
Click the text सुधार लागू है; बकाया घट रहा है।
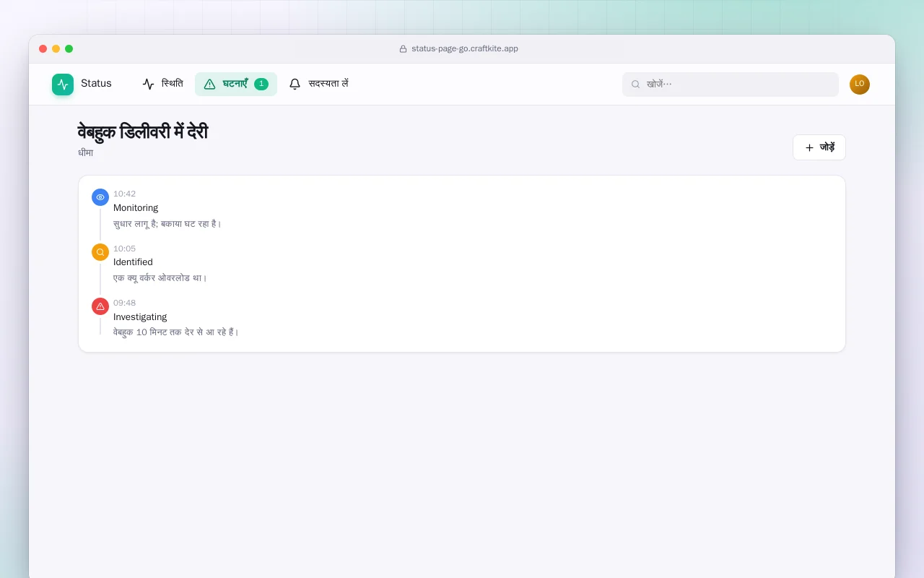pos(167,224)
